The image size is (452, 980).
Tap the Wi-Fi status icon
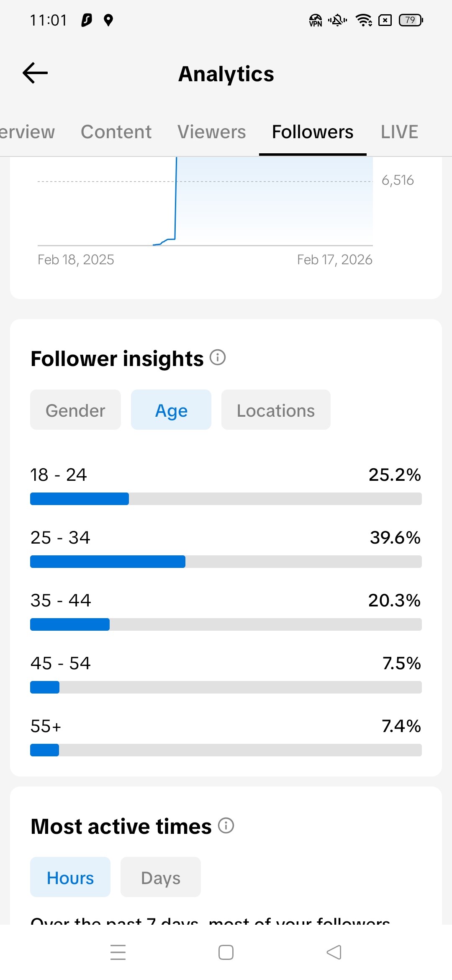pyautogui.click(x=363, y=20)
